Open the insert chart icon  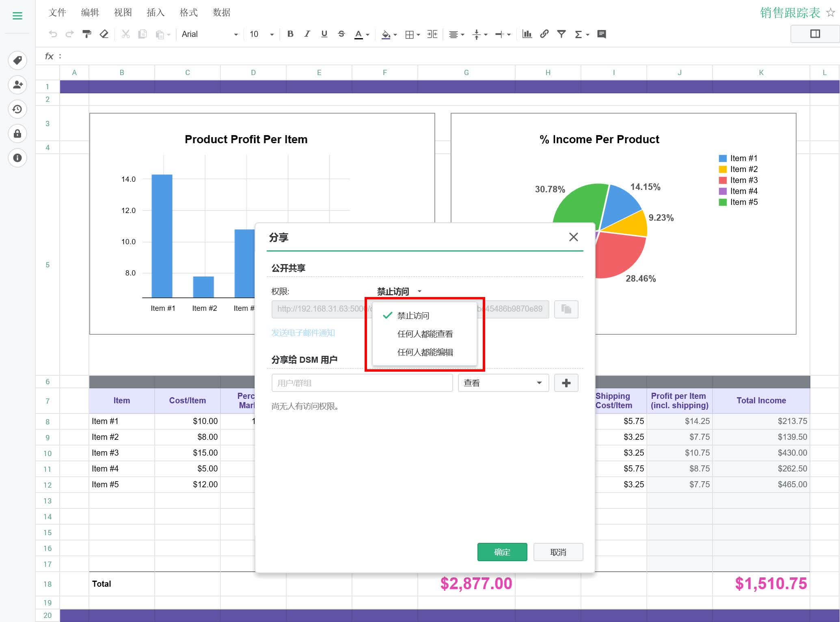pos(527,34)
